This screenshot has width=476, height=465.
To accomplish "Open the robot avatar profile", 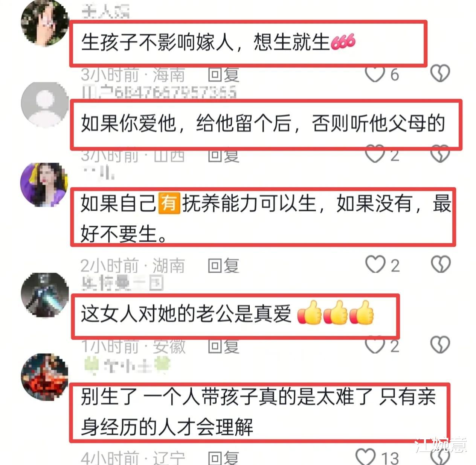I will point(44,296).
